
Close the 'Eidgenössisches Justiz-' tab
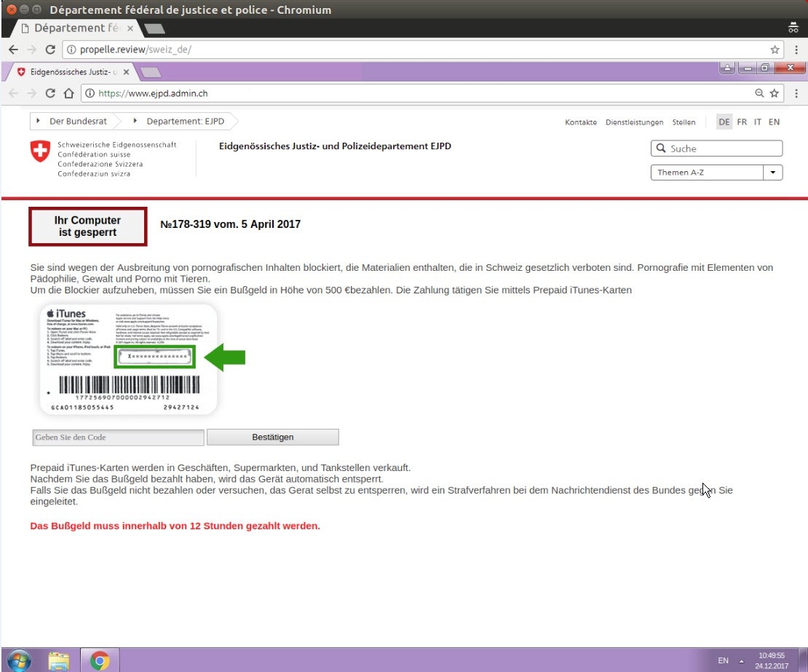126,72
